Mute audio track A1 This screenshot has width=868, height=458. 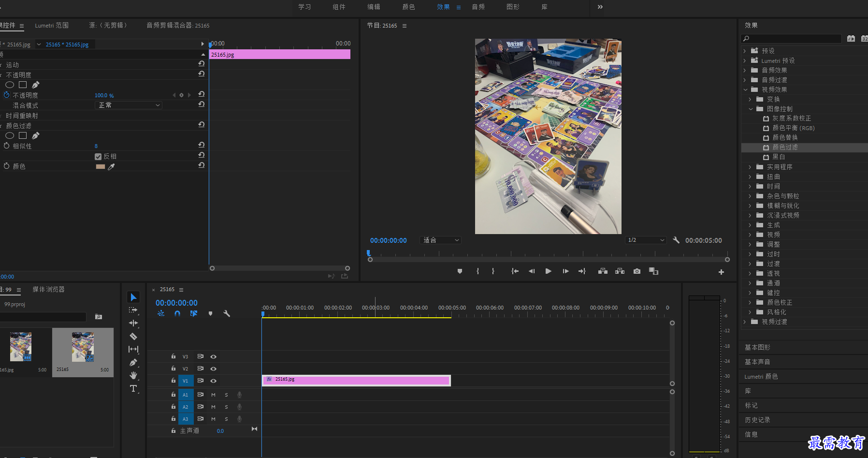pyautogui.click(x=213, y=395)
